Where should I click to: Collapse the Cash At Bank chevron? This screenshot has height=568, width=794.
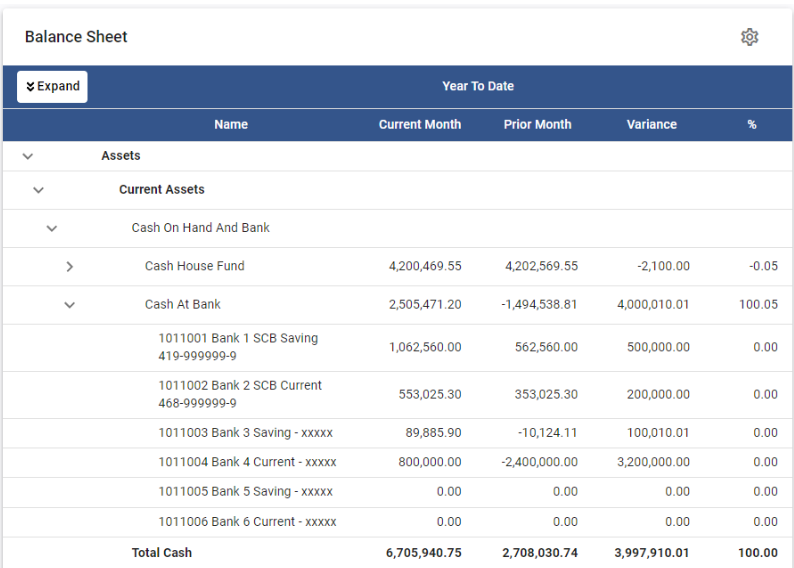tap(69, 305)
